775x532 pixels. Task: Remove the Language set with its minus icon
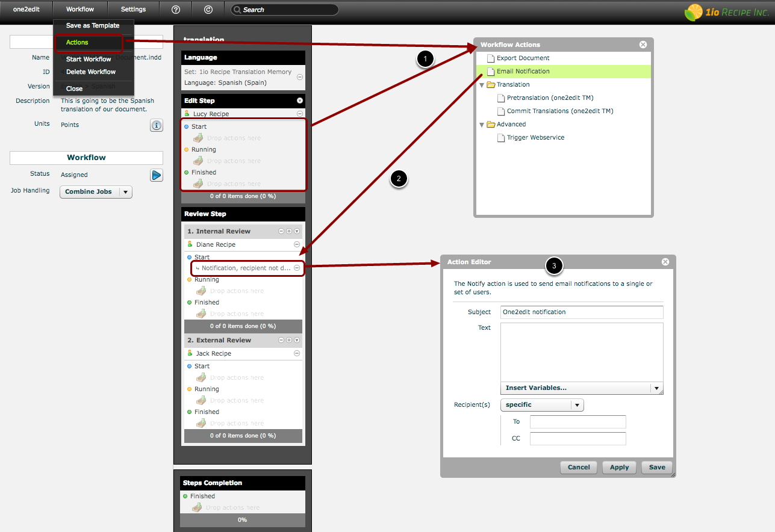coord(300,78)
